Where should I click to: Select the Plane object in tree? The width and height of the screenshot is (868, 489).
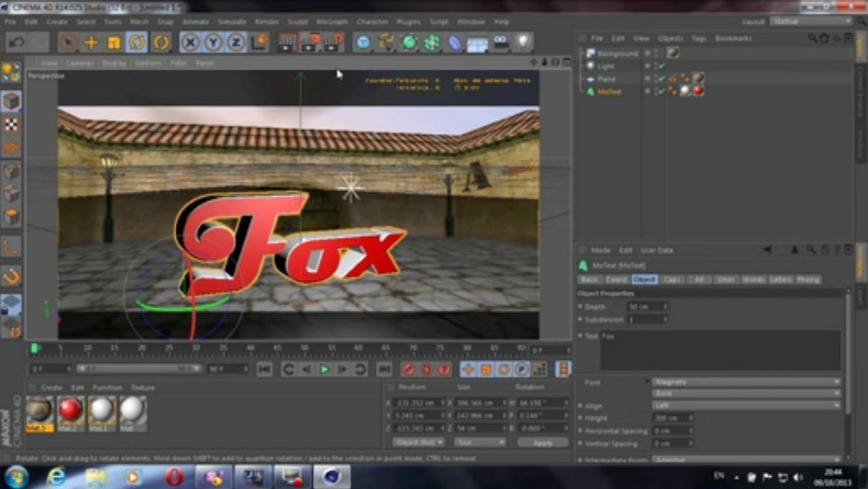[x=606, y=79]
